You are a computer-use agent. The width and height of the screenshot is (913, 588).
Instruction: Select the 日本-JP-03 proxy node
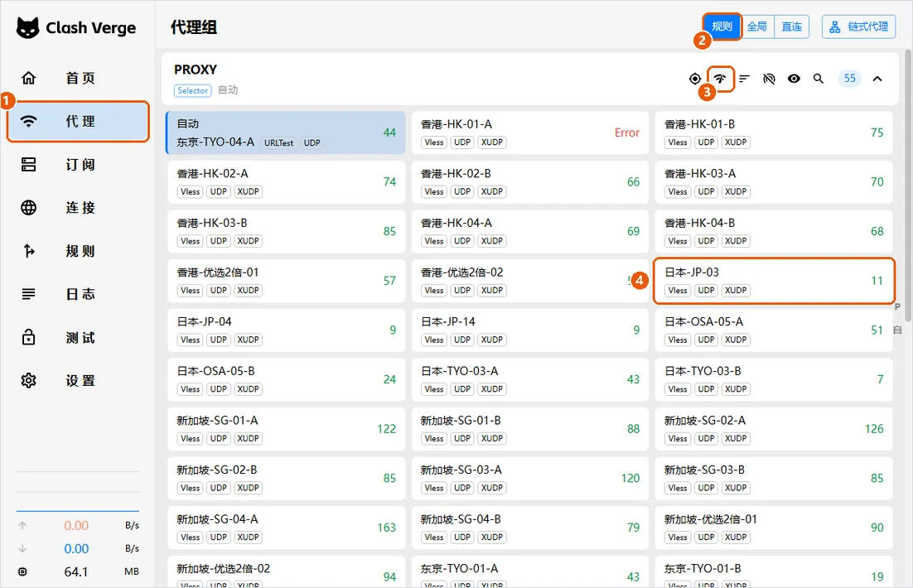coord(774,282)
